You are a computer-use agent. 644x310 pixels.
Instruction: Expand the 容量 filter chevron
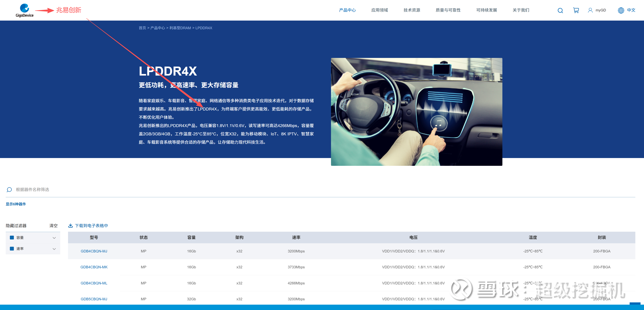(54, 238)
